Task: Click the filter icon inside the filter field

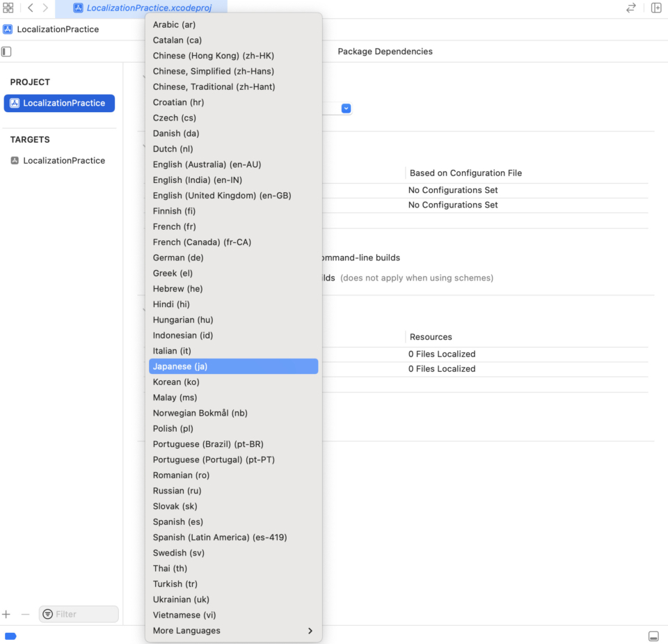Action: tap(47, 614)
